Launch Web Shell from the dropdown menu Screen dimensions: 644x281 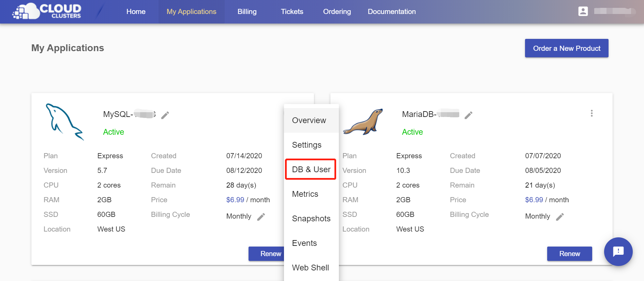[x=311, y=268]
